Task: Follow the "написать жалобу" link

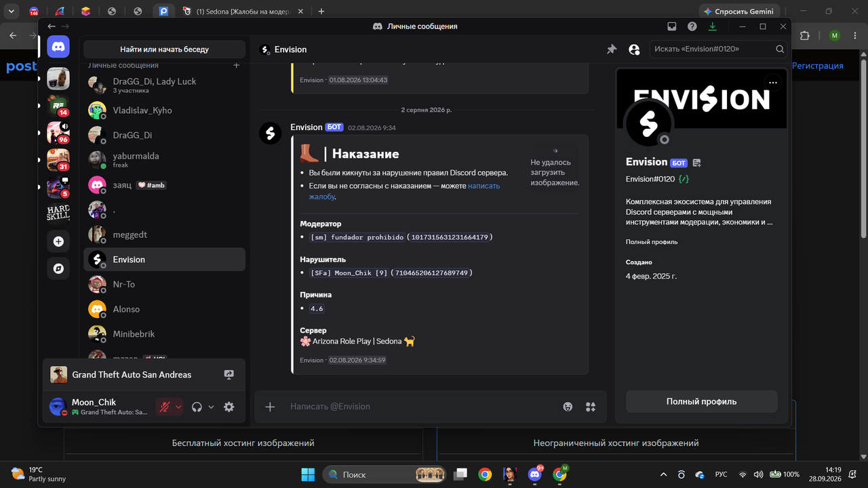Action: [x=404, y=191]
